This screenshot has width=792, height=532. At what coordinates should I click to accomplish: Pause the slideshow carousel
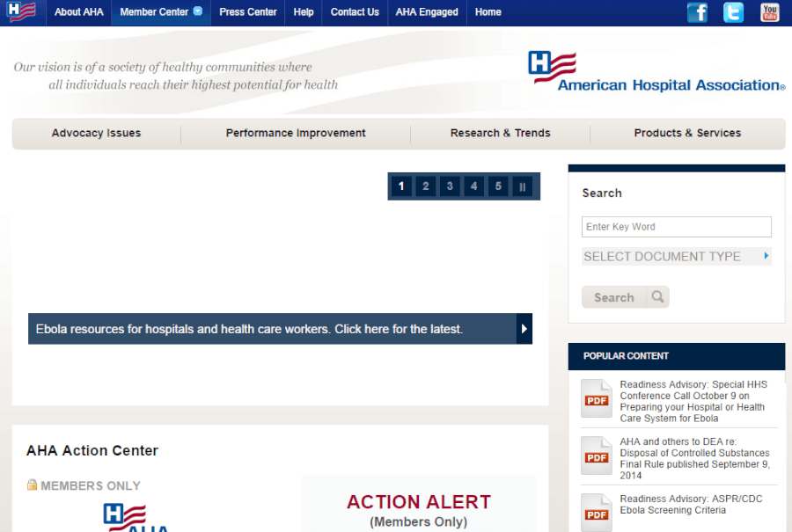pyautogui.click(x=522, y=186)
